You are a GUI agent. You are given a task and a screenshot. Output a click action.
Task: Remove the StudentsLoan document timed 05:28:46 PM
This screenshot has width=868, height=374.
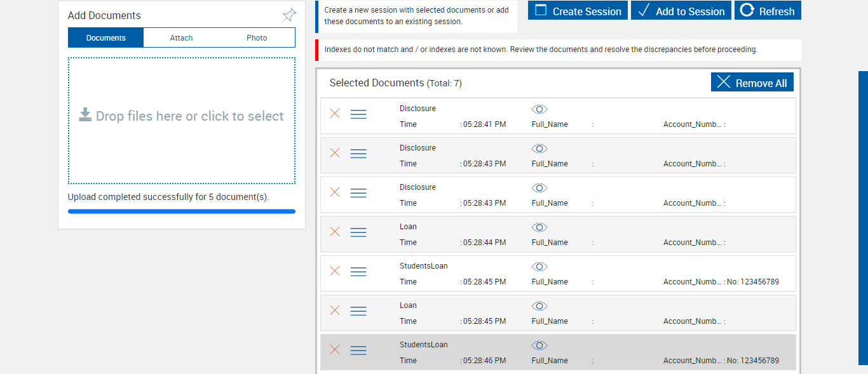coord(335,350)
